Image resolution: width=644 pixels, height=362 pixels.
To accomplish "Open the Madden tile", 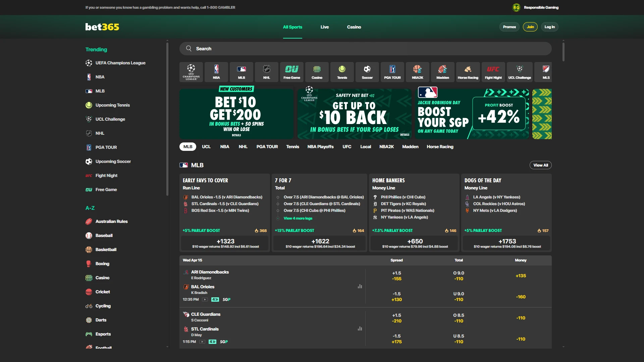I will click(x=443, y=72).
